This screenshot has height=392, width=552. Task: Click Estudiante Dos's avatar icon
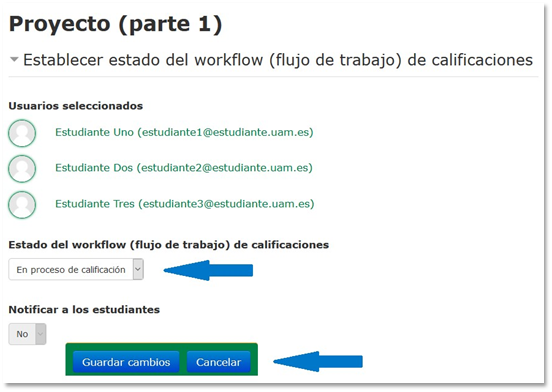(22, 169)
